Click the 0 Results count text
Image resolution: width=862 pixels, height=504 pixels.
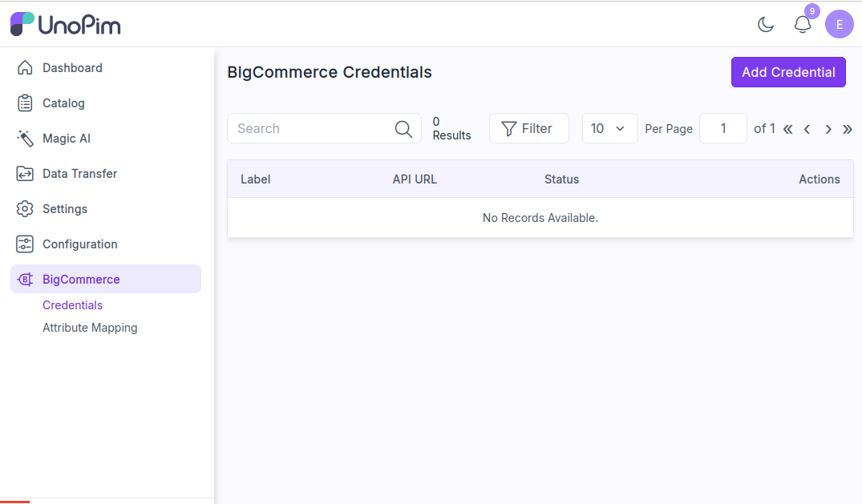tap(452, 129)
